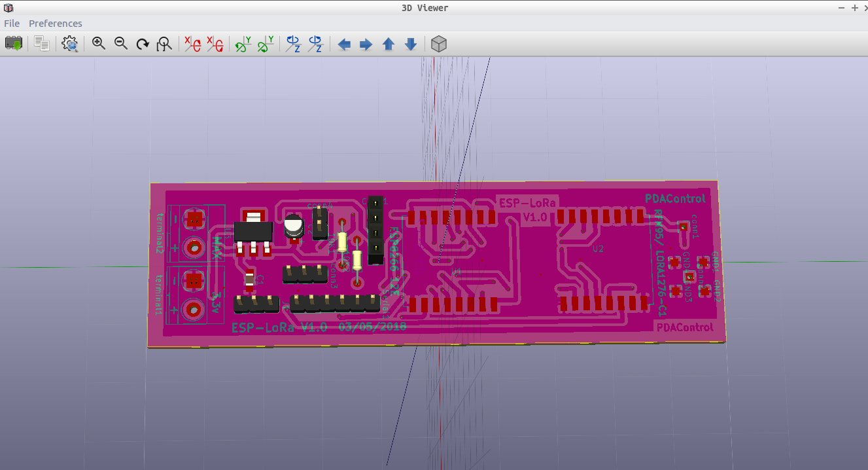Rotate Y counterclockwise icon
Image resolution: width=868 pixels, height=470 pixels.
click(265, 44)
